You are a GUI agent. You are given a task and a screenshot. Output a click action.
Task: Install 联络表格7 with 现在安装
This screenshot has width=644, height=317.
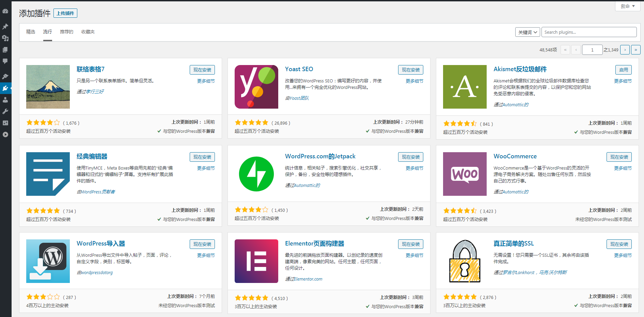click(202, 70)
